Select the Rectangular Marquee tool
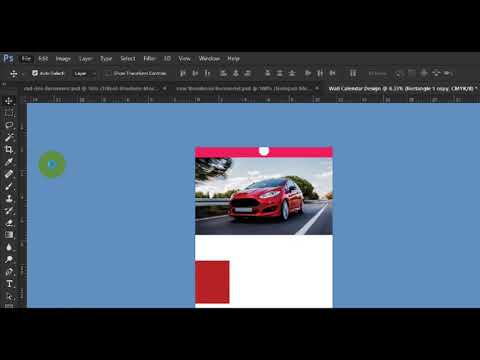Viewport: 480px width, 360px height. (x=9, y=113)
